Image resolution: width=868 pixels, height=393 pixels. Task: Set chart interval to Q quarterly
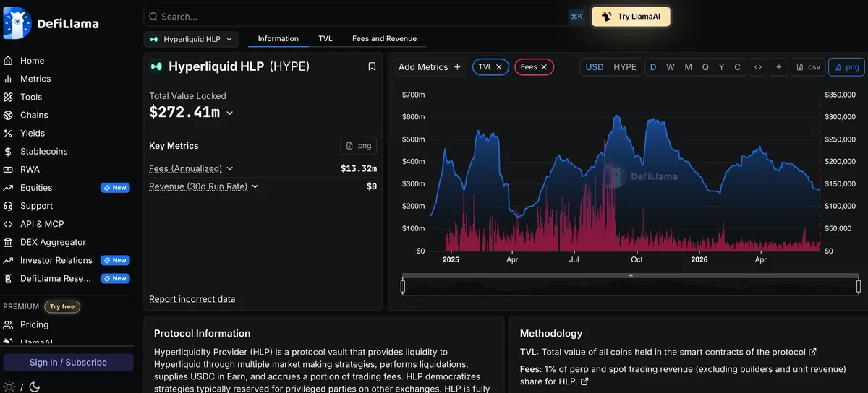[x=705, y=67]
